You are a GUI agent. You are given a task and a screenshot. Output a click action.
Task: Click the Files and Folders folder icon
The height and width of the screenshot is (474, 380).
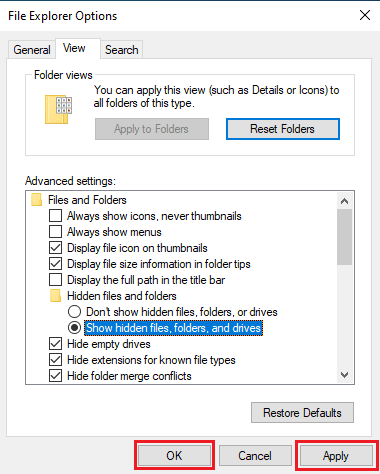[x=37, y=200]
